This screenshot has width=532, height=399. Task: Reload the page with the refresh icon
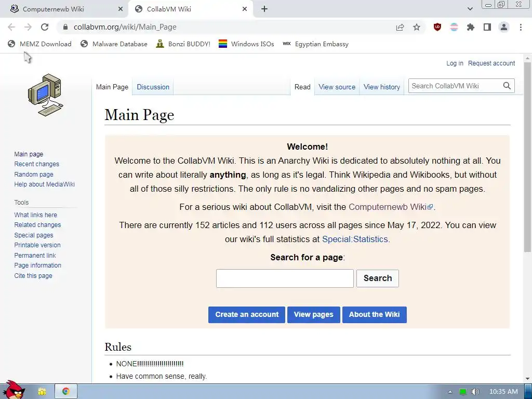pos(45,27)
